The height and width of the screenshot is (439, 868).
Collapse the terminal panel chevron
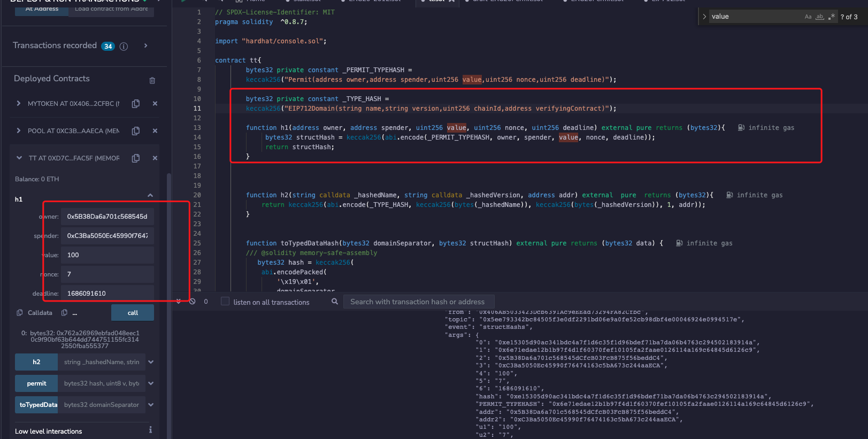178,302
